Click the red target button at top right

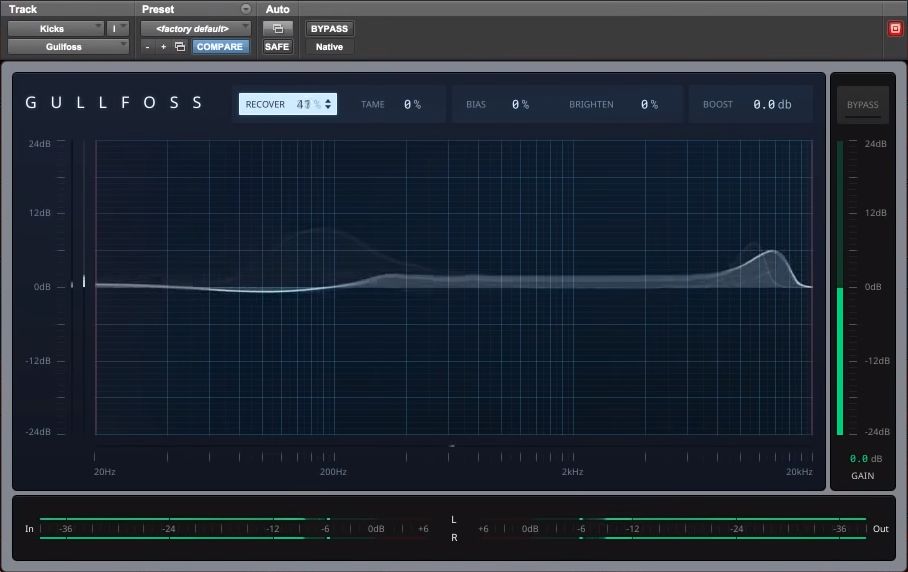894,29
